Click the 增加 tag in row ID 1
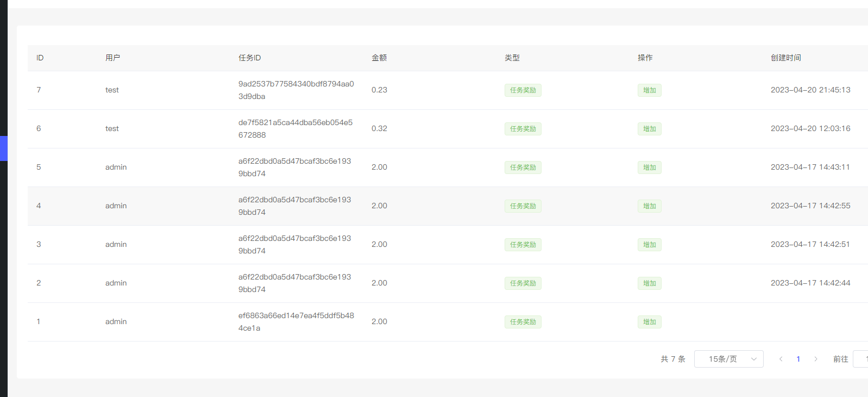The height and width of the screenshot is (397, 868). (x=649, y=322)
